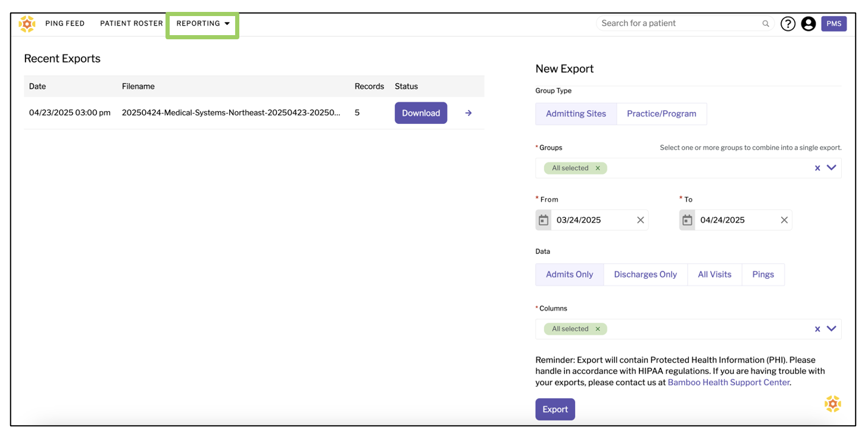Open the user account profile icon
The image size is (868, 437).
pyautogui.click(x=808, y=24)
